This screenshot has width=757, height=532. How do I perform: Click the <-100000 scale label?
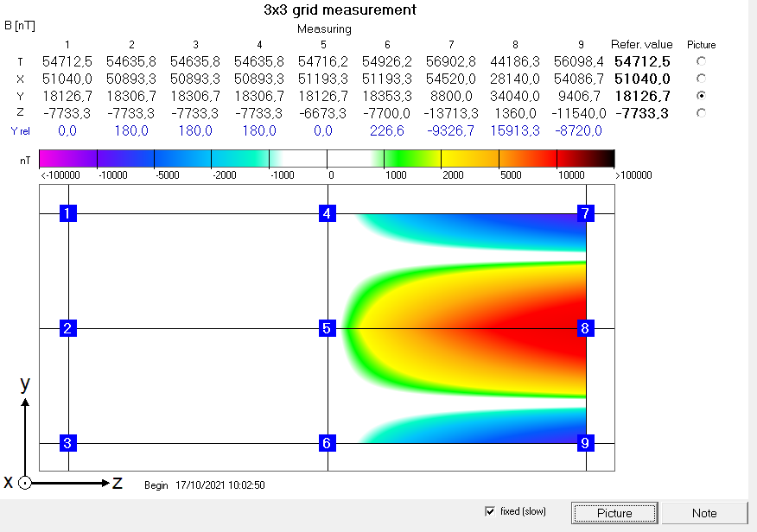tap(60, 175)
